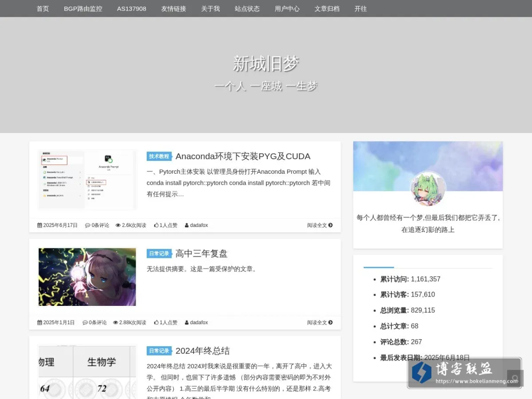This screenshot has width=532, height=399.
Task: Like 高中三年复盘 post with thumbs-up icon
Action: pos(156,322)
